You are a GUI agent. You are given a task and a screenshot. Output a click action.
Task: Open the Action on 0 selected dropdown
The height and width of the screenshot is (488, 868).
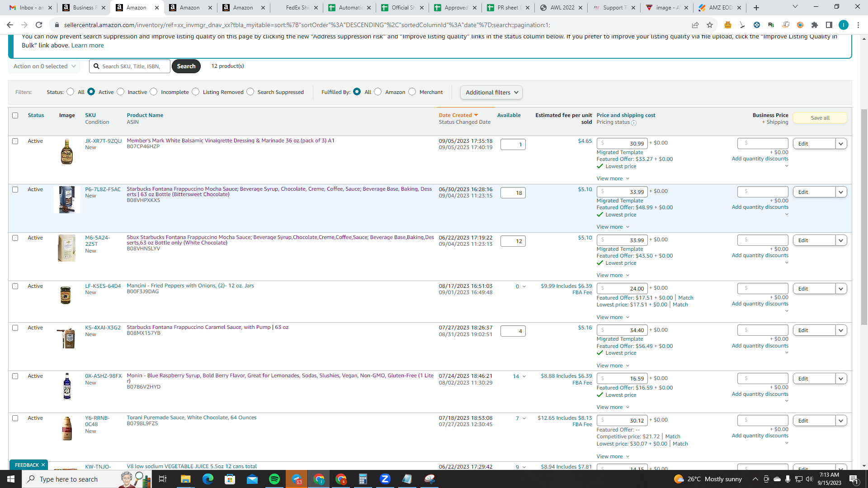coord(44,66)
